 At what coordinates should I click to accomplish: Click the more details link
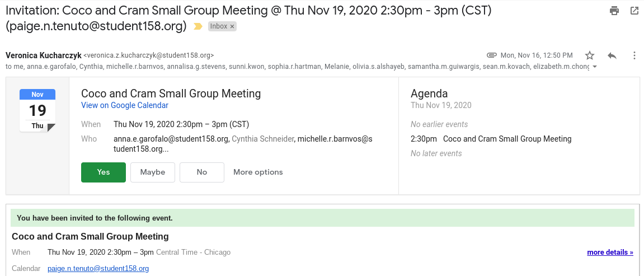(610, 252)
